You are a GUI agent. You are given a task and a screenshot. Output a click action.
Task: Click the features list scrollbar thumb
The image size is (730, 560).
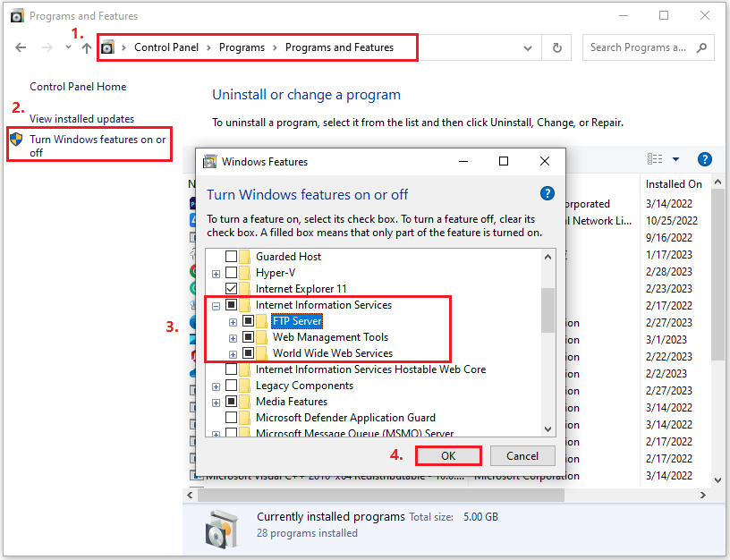point(548,310)
